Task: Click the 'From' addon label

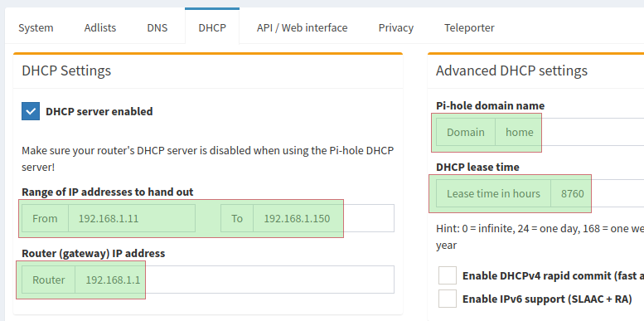Action: point(46,218)
